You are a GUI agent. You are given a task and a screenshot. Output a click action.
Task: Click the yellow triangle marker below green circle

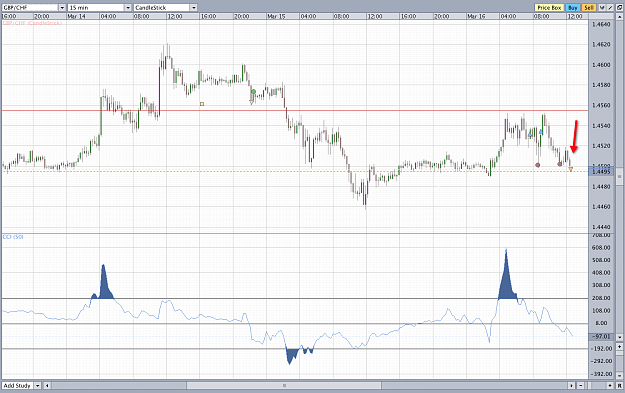(252, 102)
